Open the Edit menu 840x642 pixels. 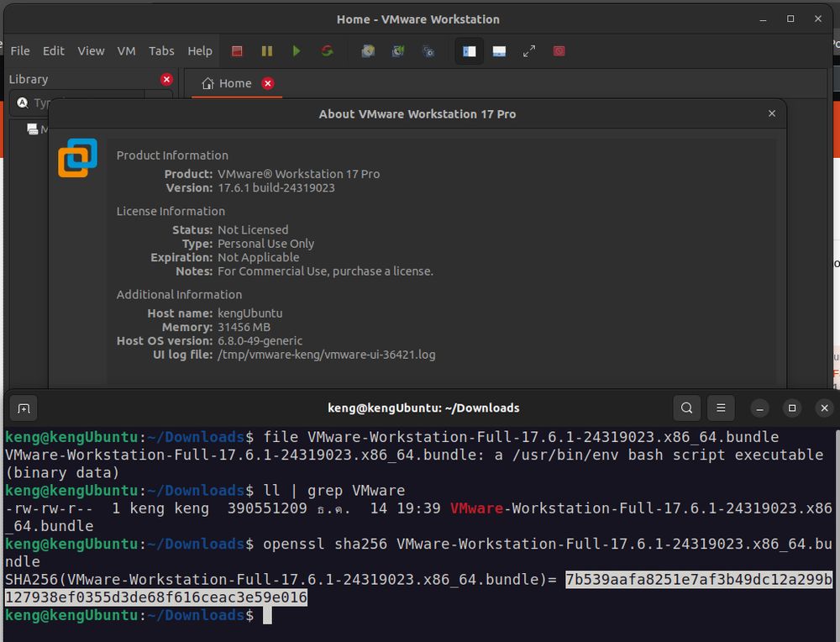[x=54, y=51]
